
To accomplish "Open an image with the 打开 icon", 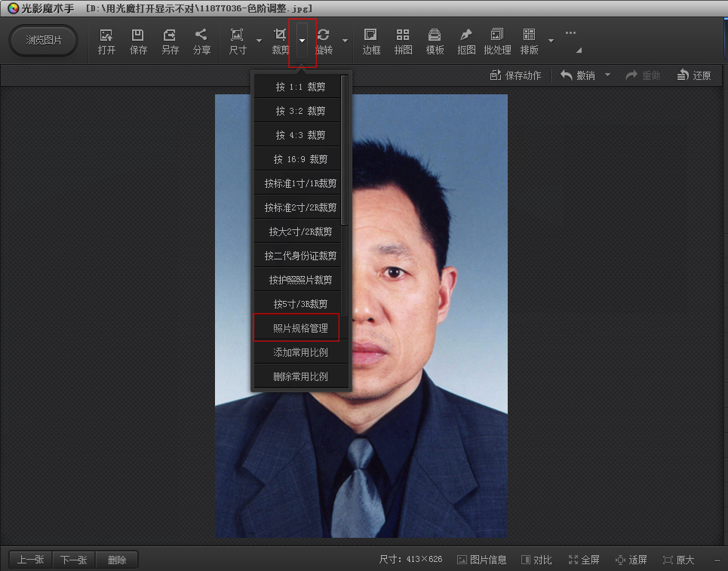I will click(x=106, y=41).
